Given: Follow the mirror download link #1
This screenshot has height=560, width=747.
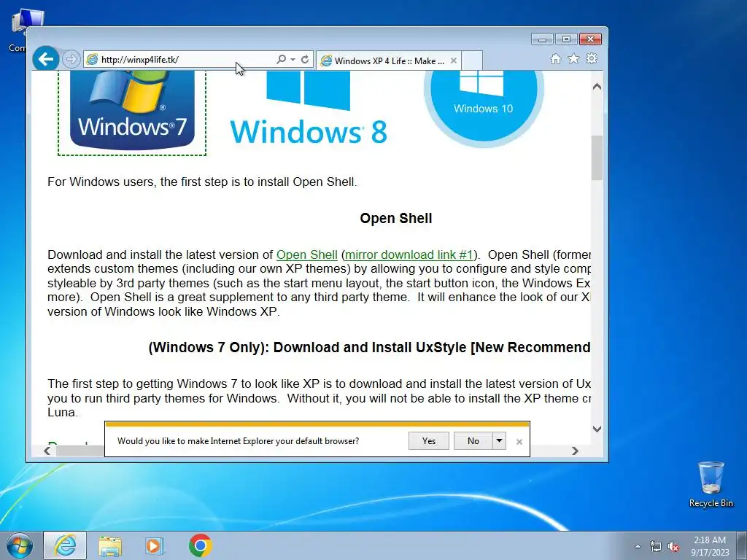Looking at the screenshot, I should [x=409, y=254].
